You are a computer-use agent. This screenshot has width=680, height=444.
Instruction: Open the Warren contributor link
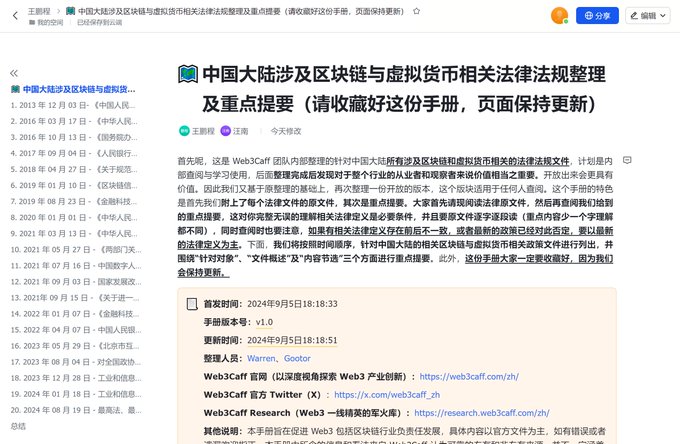point(261,359)
